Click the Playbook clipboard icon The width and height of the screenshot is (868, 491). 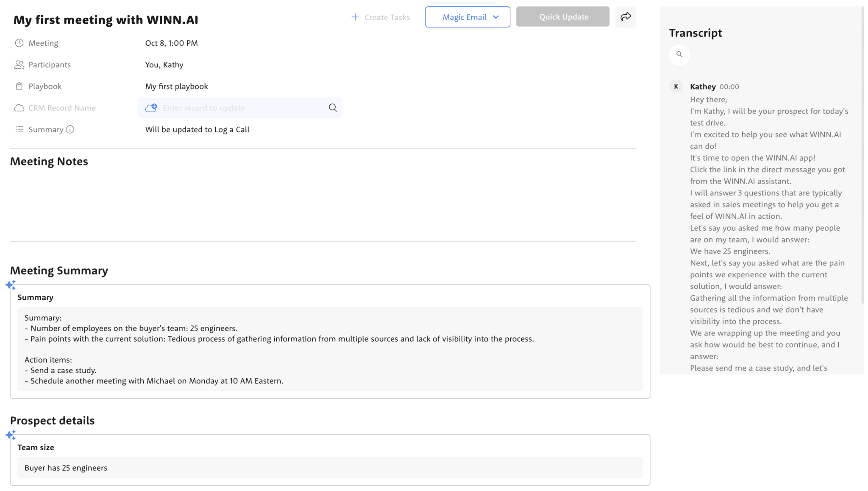(x=19, y=86)
